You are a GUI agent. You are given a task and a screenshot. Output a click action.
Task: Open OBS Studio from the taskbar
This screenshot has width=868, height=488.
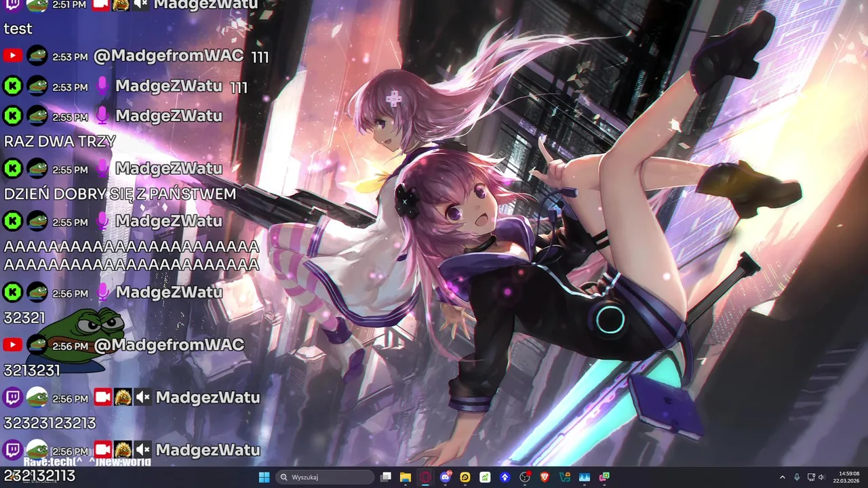point(525,477)
